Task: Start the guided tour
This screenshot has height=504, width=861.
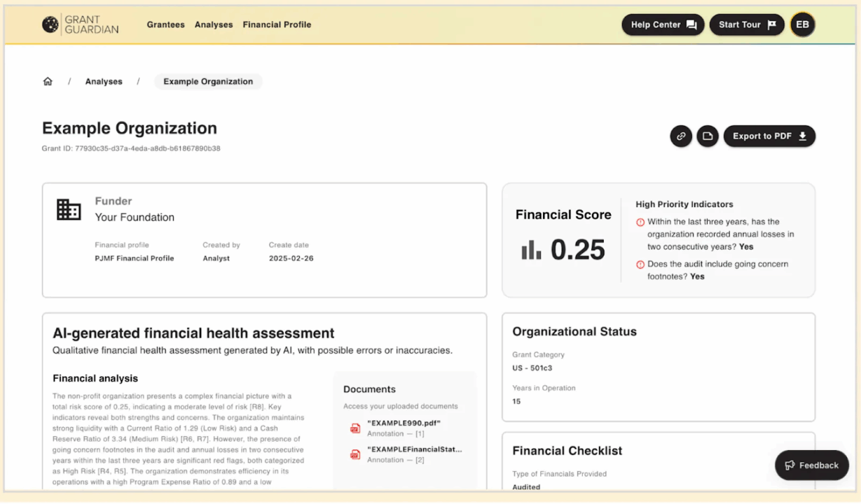Action: point(747,24)
